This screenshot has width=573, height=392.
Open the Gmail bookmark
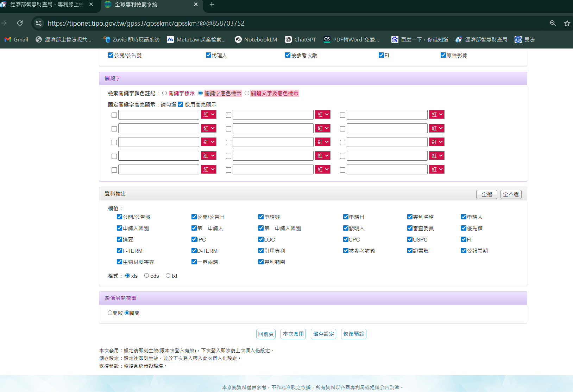[16, 39]
